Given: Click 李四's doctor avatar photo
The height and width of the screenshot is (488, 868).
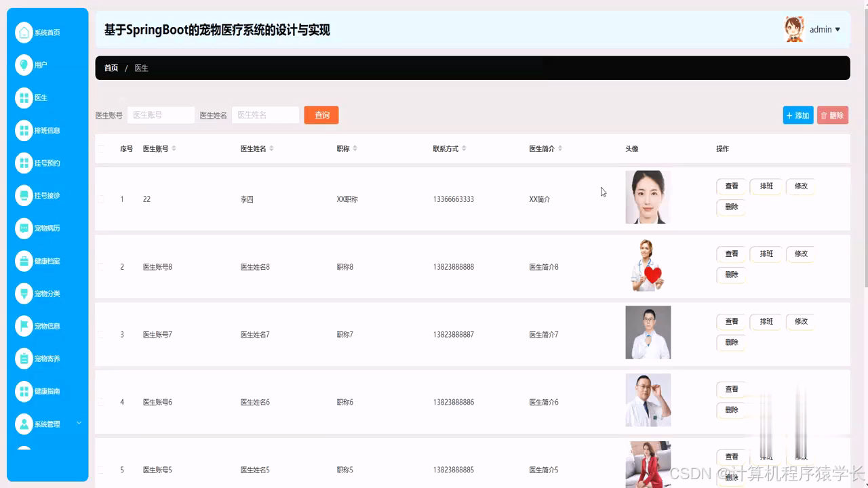Looking at the screenshot, I should 648,197.
